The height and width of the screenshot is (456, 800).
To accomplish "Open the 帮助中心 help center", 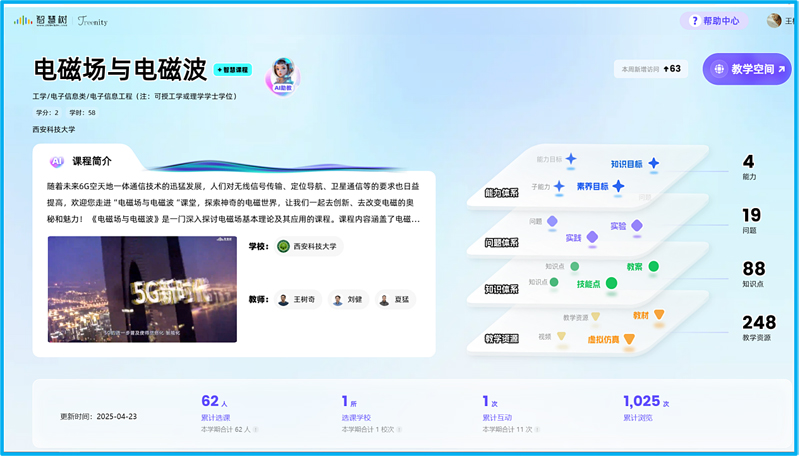I will pyautogui.click(x=714, y=20).
